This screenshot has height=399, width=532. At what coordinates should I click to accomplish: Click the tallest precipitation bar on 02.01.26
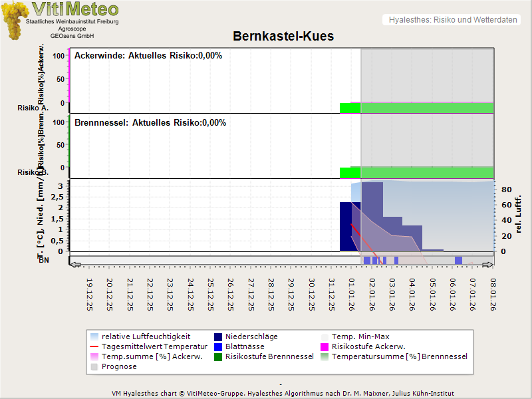tap(372, 216)
